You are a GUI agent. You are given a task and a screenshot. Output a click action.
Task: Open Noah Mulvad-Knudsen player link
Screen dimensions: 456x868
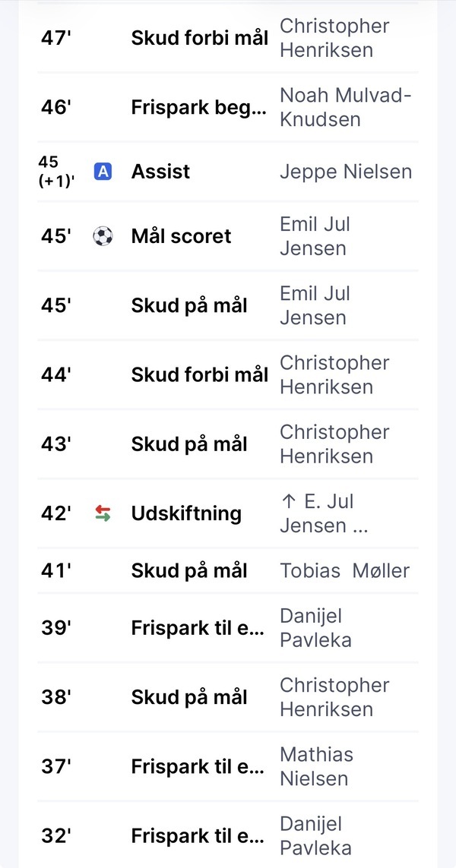346,107
